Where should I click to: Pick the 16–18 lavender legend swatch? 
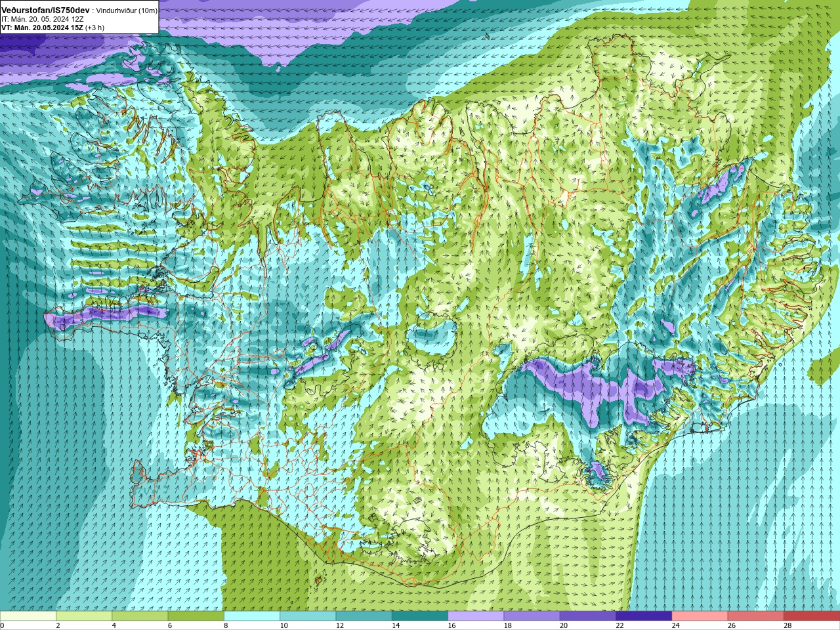point(476,616)
